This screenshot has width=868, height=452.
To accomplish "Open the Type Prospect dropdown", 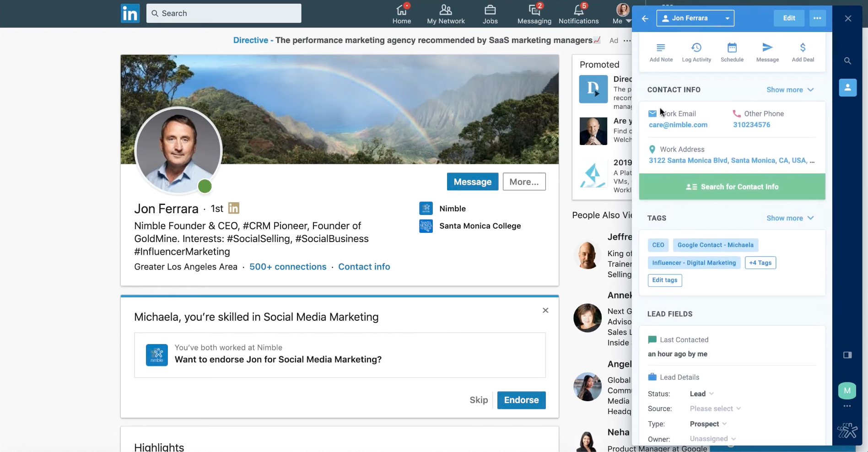I will (x=708, y=424).
